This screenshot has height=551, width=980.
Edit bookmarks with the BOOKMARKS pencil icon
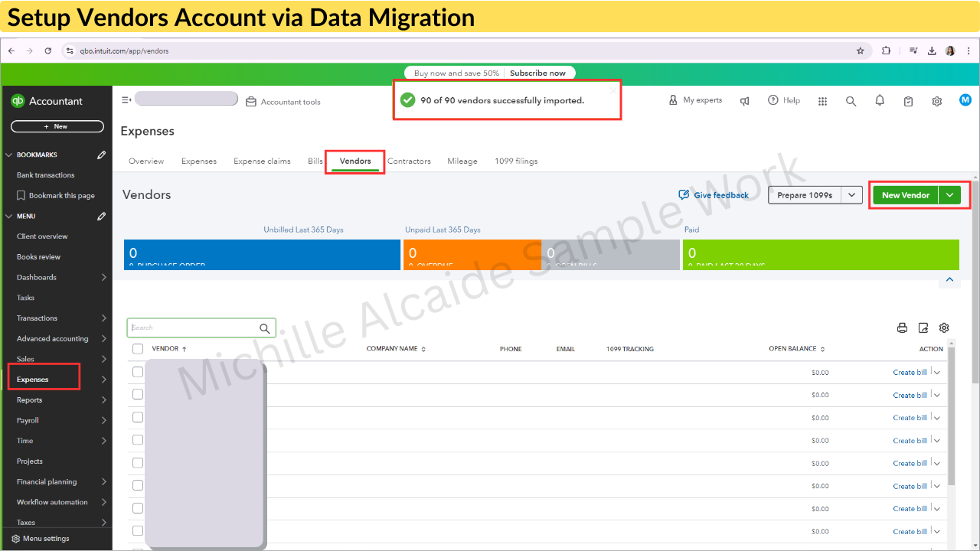click(x=102, y=155)
